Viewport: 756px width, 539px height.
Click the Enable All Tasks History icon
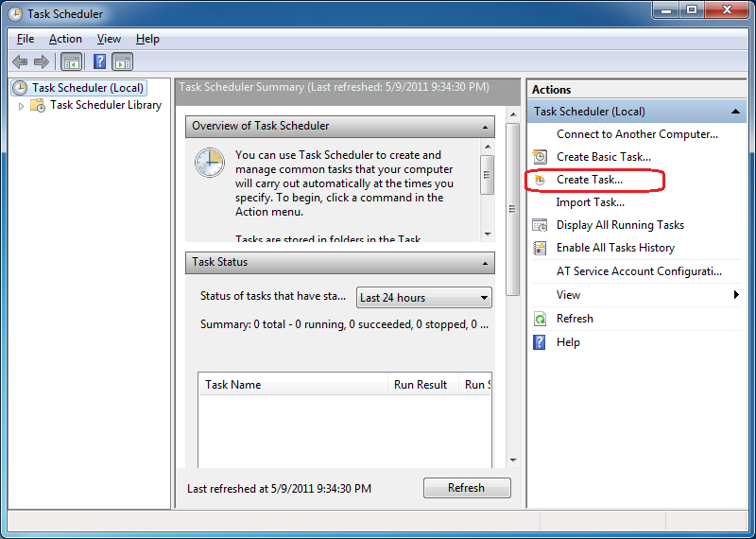[x=540, y=248]
